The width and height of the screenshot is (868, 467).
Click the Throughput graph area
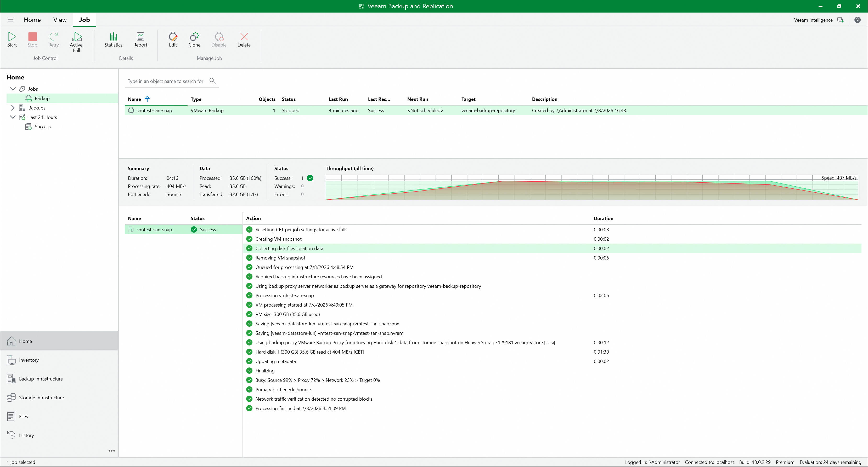coord(592,187)
